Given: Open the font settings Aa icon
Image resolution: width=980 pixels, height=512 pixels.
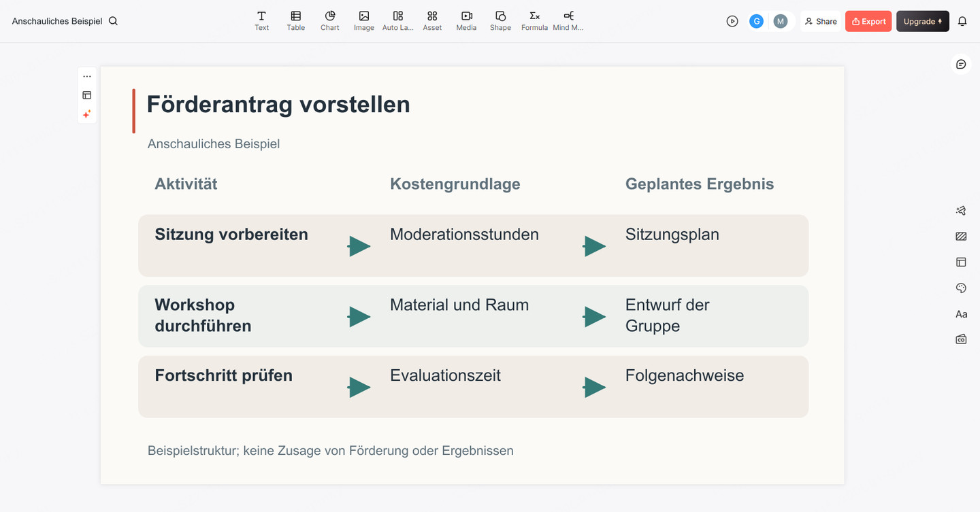Looking at the screenshot, I should pyautogui.click(x=961, y=314).
